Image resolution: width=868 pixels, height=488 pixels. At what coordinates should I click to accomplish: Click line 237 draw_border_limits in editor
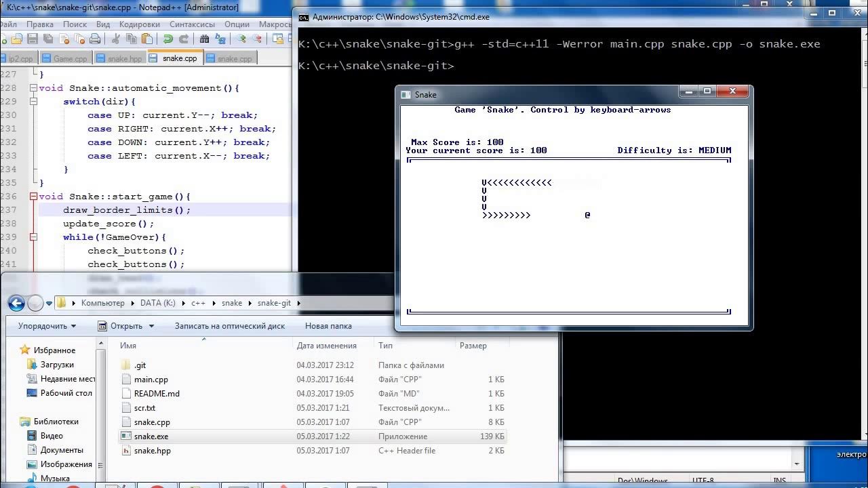coord(127,210)
